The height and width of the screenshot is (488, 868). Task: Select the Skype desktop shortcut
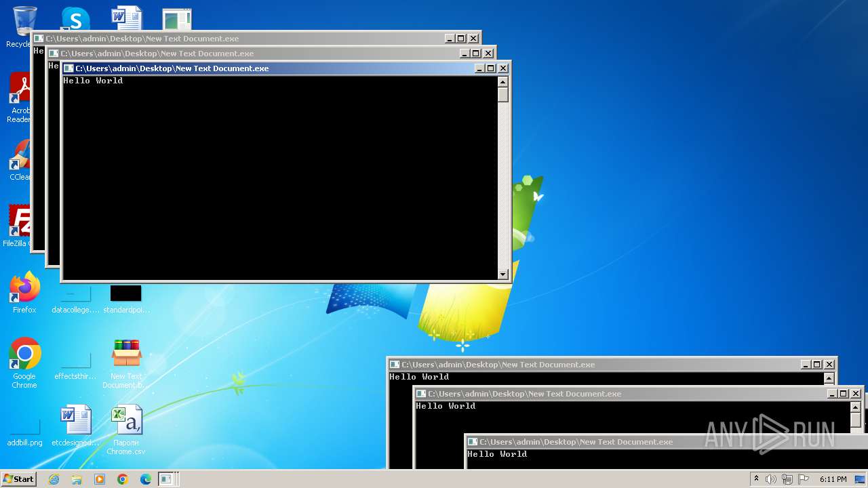pos(75,19)
